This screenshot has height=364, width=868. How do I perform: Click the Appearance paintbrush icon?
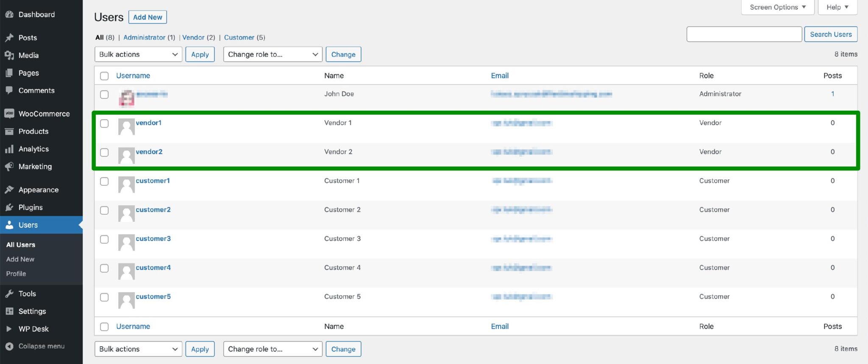tap(9, 190)
